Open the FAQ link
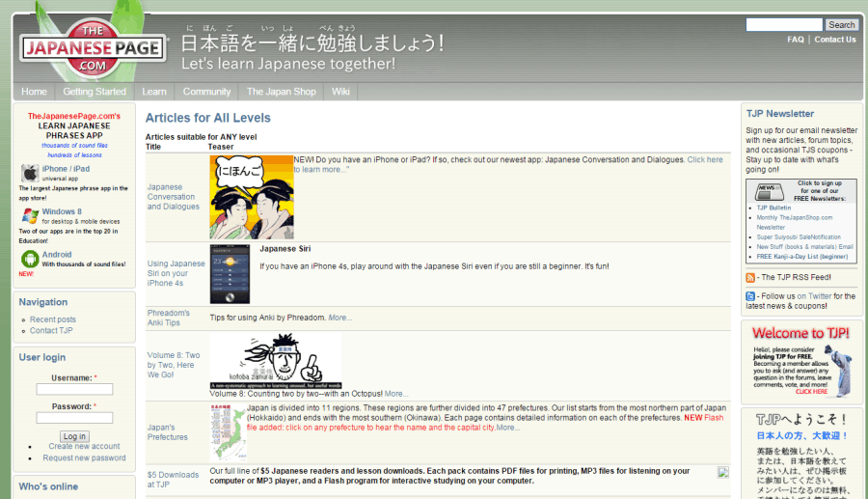Image resolution: width=868 pixels, height=499 pixels. (796, 40)
